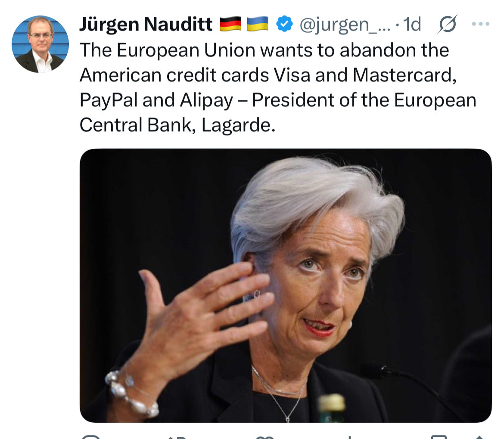Click the German flag emoji
Screen dimensions: 504x439
(x=230, y=24)
